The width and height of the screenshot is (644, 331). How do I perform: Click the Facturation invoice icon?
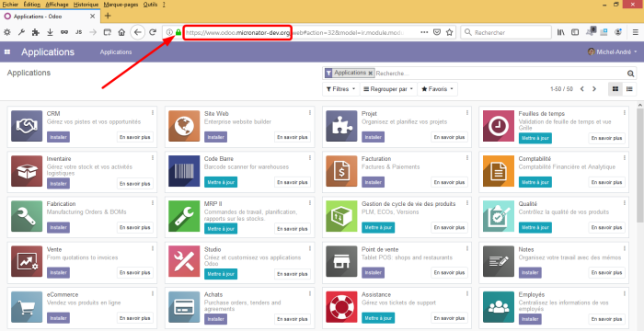[341, 171]
